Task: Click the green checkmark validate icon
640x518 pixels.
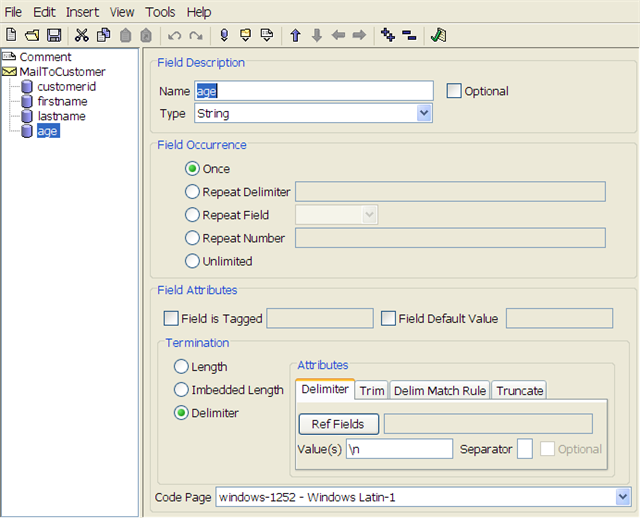Action: (438, 35)
